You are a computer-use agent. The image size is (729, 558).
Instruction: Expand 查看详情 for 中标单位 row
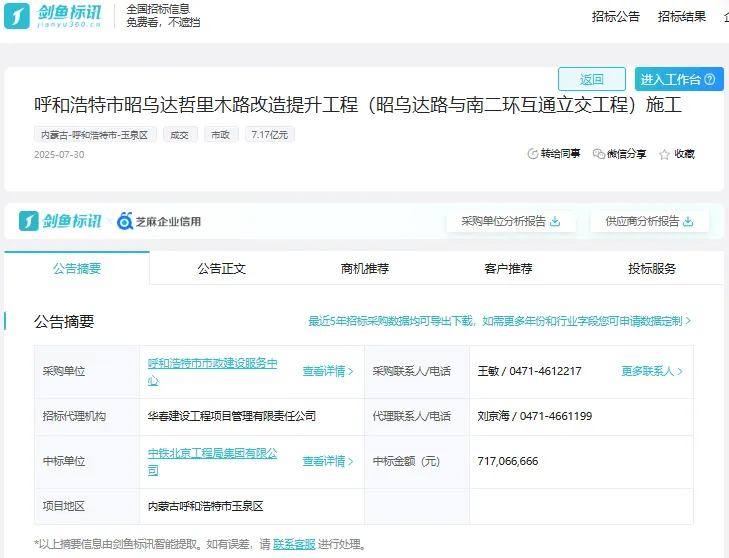(328, 461)
